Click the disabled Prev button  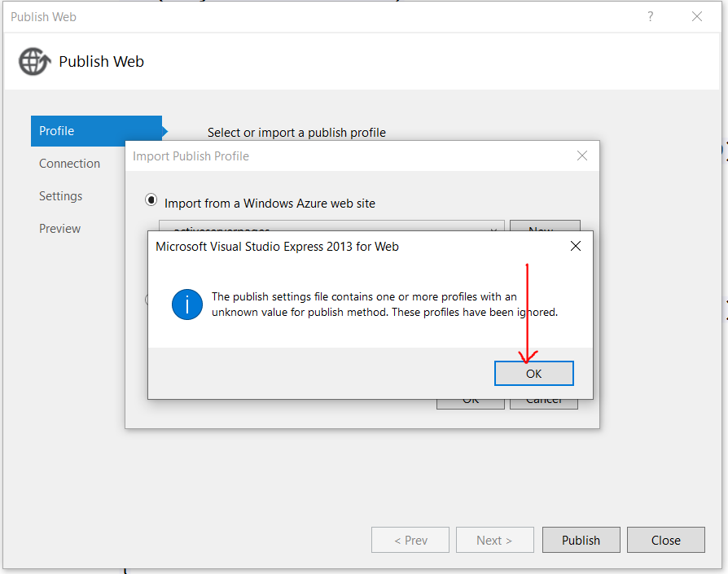pyautogui.click(x=410, y=540)
